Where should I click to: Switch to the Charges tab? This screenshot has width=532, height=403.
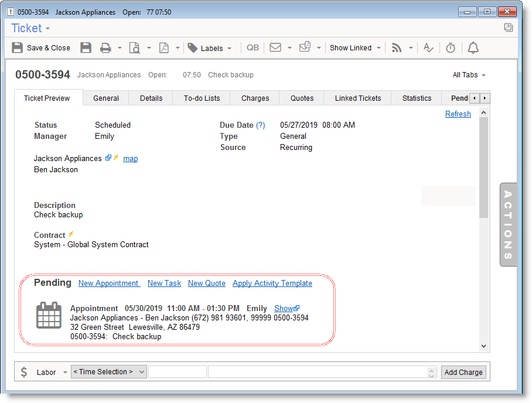coord(255,98)
